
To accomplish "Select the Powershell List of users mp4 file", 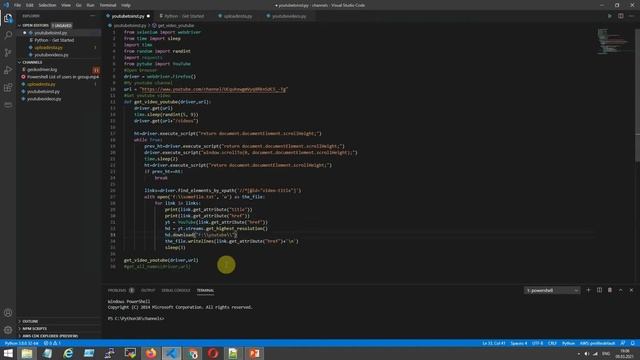I will coord(60,77).
